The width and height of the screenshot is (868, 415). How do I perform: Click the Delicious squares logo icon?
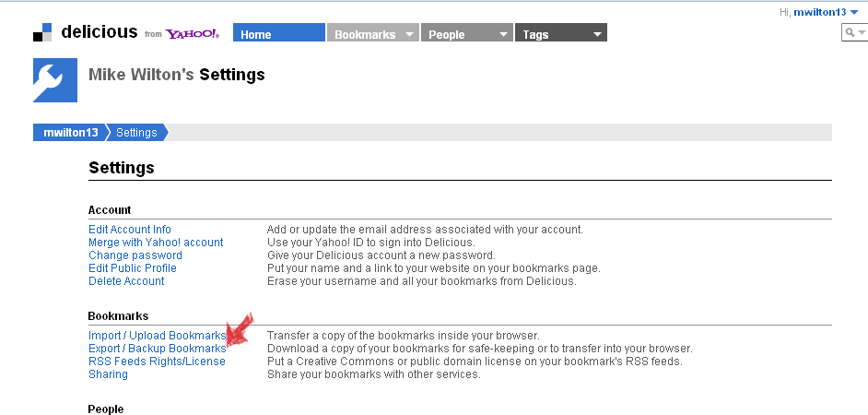click(x=42, y=32)
